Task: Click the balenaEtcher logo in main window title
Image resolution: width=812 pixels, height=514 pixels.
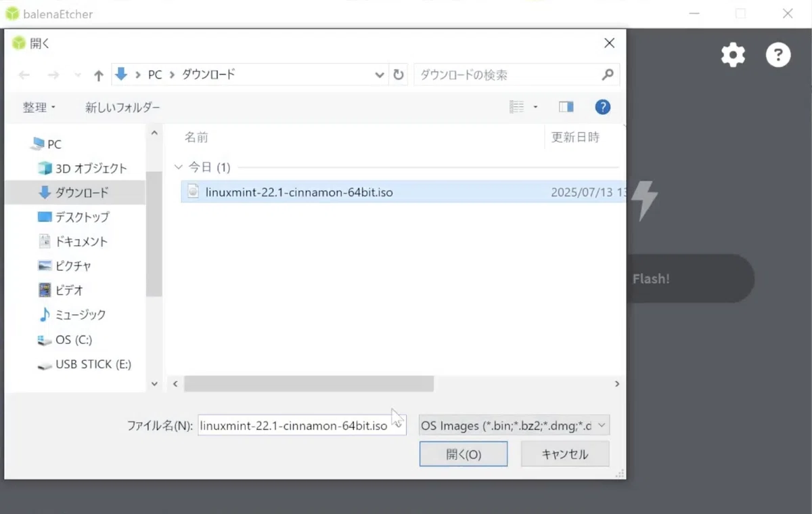Action: click(12, 14)
